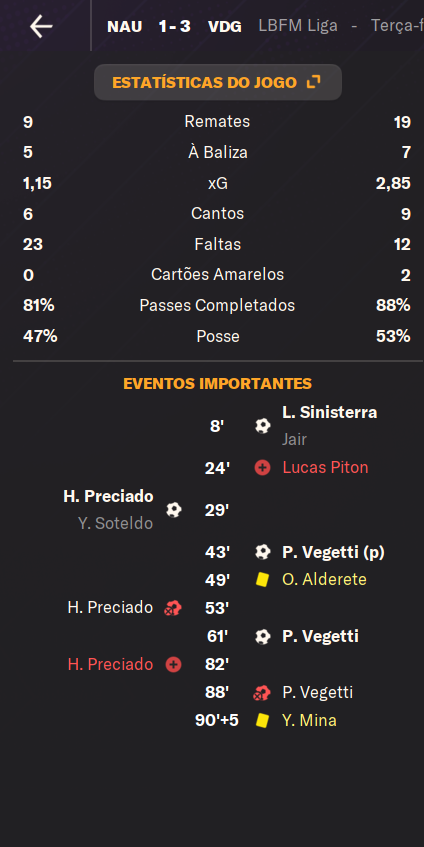Click the expand icon beside Estatísticas do Jogo

tap(313, 82)
